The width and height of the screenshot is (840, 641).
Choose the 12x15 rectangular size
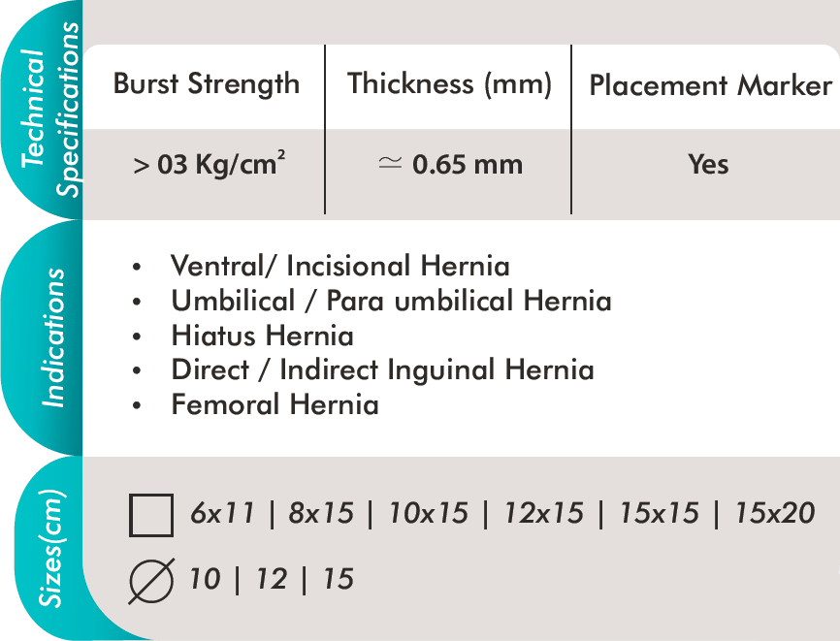pyautogui.click(x=544, y=513)
